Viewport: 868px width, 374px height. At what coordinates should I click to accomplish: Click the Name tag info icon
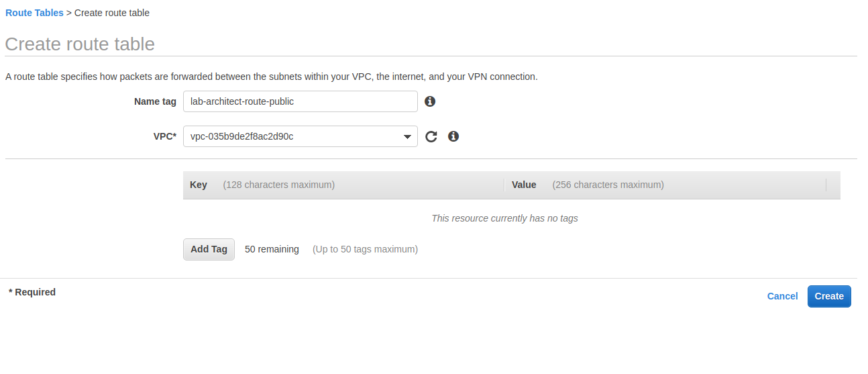[x=431, y=101]
